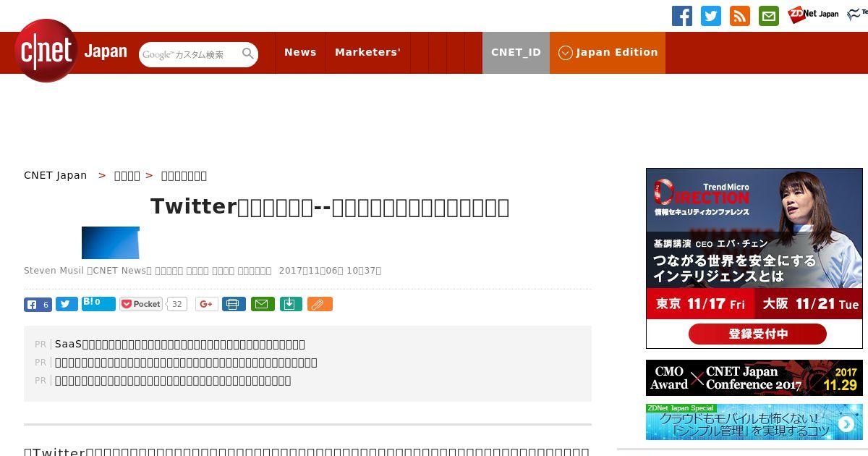Share article on Facebook (count 6)
Screen dimensions: 868x456
38,305
